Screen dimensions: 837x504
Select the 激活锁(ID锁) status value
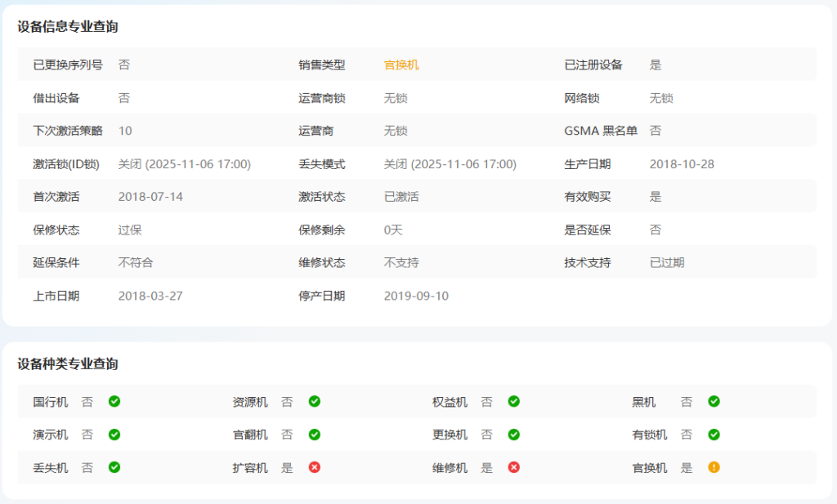pos(184,164)
